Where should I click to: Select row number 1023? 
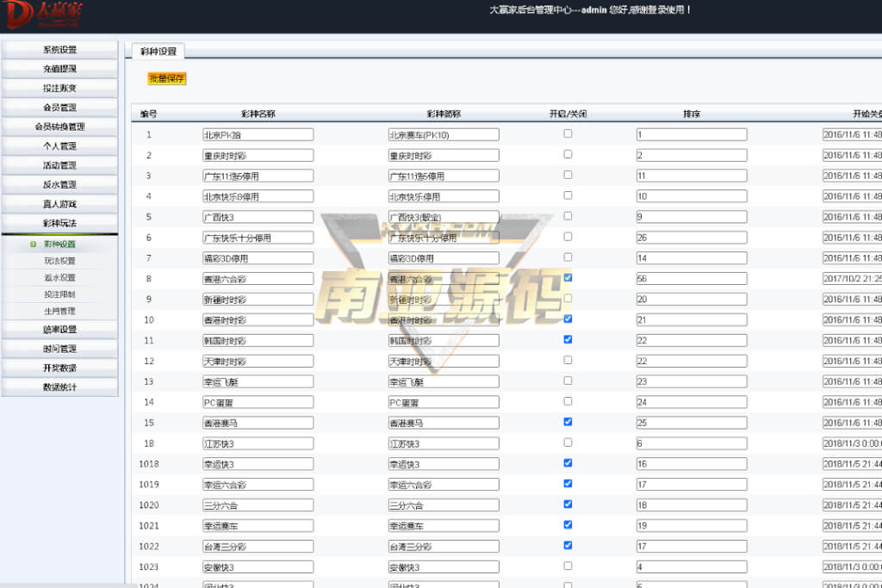pos(148,567)
